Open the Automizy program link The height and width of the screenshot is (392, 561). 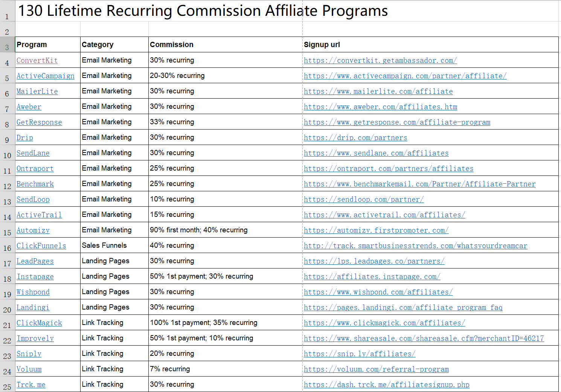33,230
